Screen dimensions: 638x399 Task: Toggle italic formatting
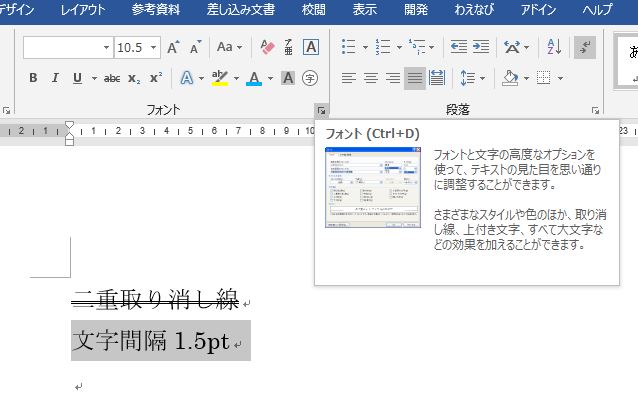[x=55, y=78]
